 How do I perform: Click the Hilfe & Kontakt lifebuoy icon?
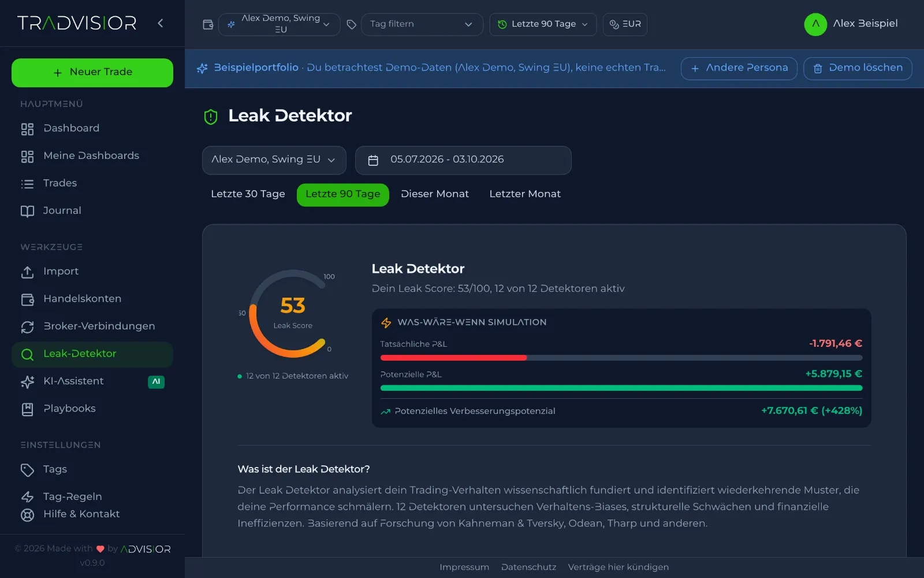(27, 514)
